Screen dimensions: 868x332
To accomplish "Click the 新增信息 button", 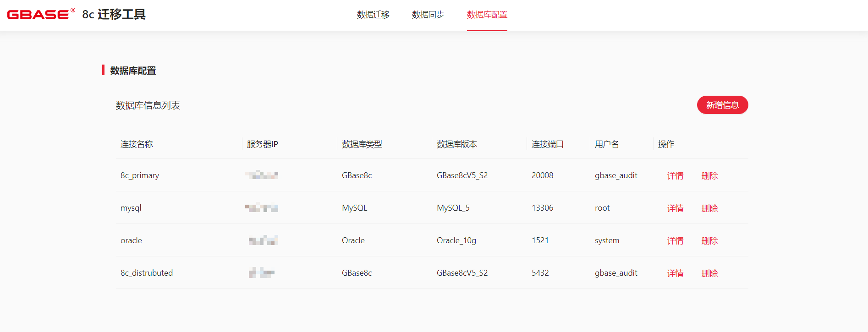I will click(722, 105).
